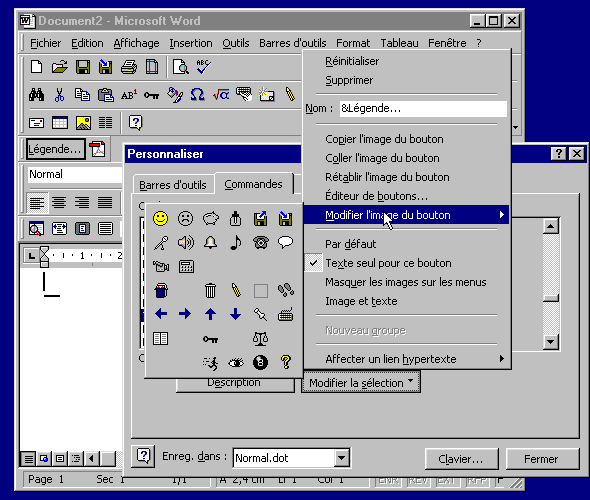Enable the Par défaut style option

pyautogui.click(x=351, y=244)
